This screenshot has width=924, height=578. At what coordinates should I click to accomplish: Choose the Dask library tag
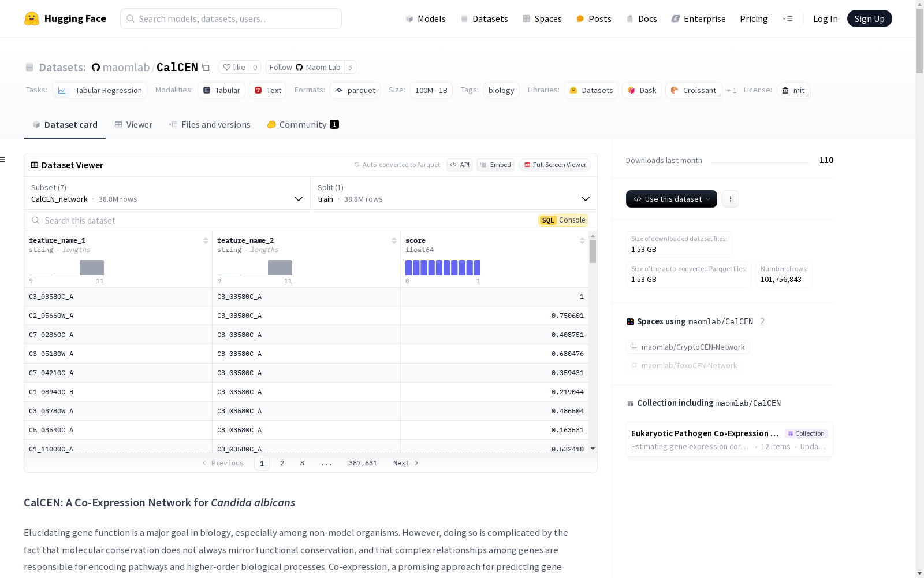[642, 90]
